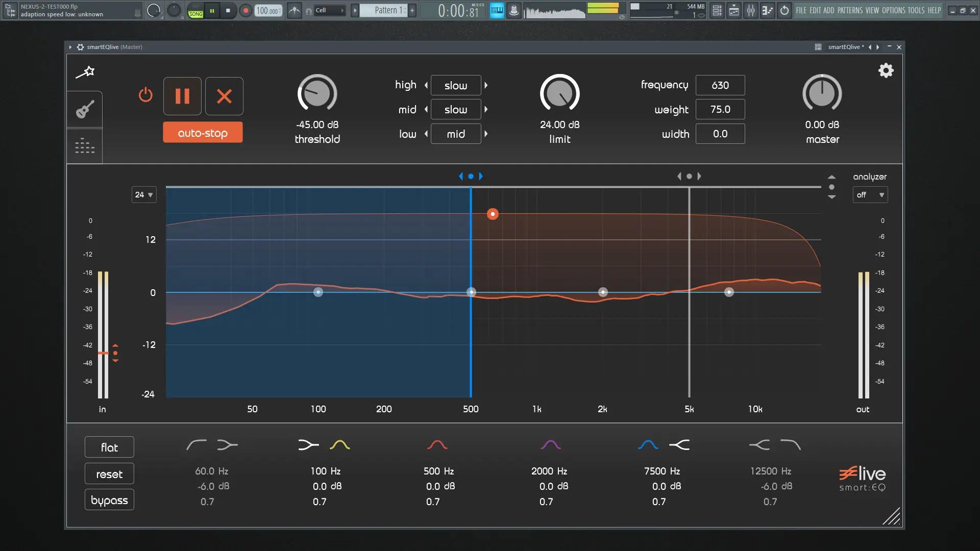The image size is (980, 551).
Task: Step high adaption speed right arrow
Action: point(486,85)
